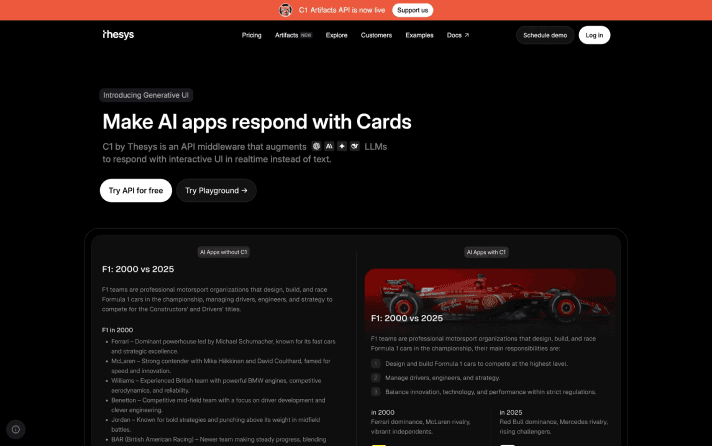Click 'Balance innovation, technology' list item
The height and width of the screenshot is (446, 712).
[490, 391]
